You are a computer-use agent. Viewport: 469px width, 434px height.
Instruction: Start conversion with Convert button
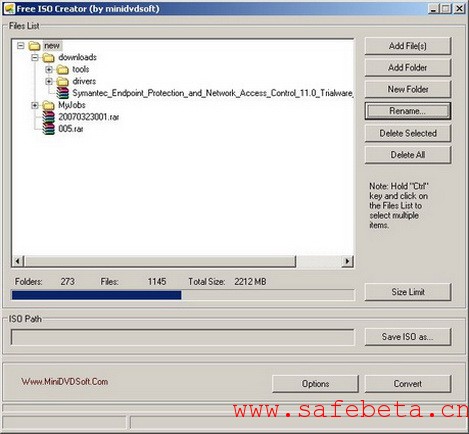(x=408, y=384)
